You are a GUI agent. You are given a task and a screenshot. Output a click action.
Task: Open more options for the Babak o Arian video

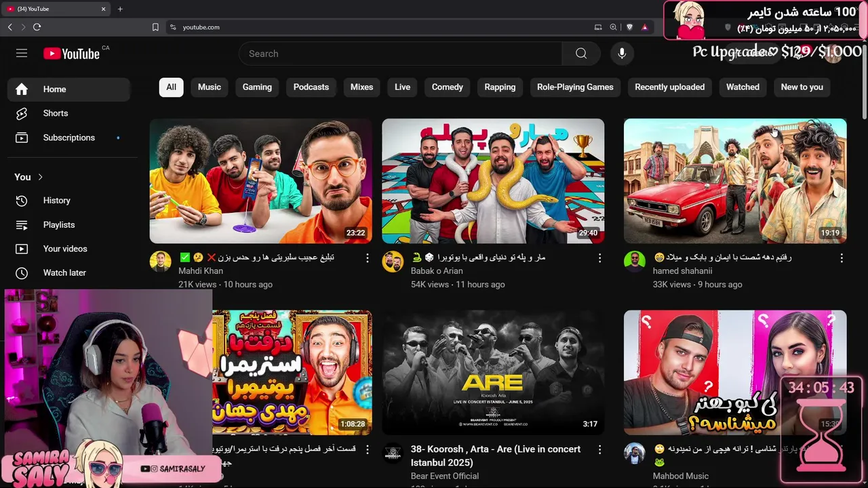[x=599, y=258]
